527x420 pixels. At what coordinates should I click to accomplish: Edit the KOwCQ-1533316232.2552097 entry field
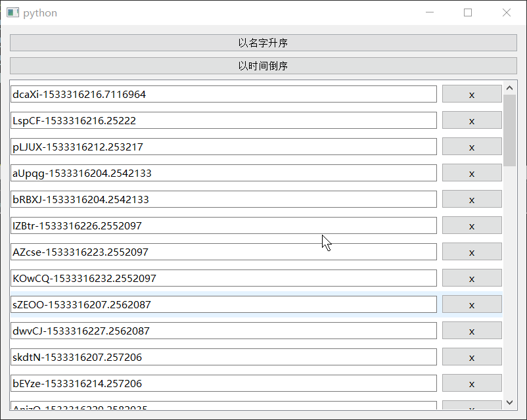point(223,278)
